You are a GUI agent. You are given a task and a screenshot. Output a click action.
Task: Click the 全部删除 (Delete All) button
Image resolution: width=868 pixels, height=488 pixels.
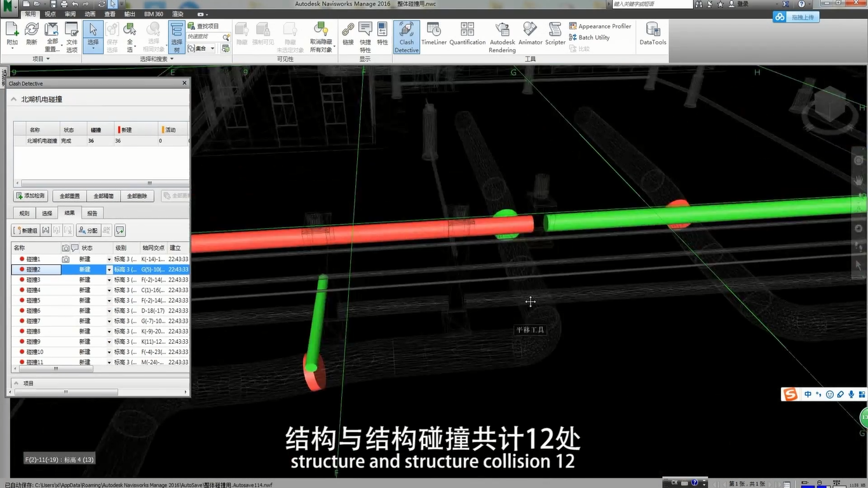click(x=137, y=196)
